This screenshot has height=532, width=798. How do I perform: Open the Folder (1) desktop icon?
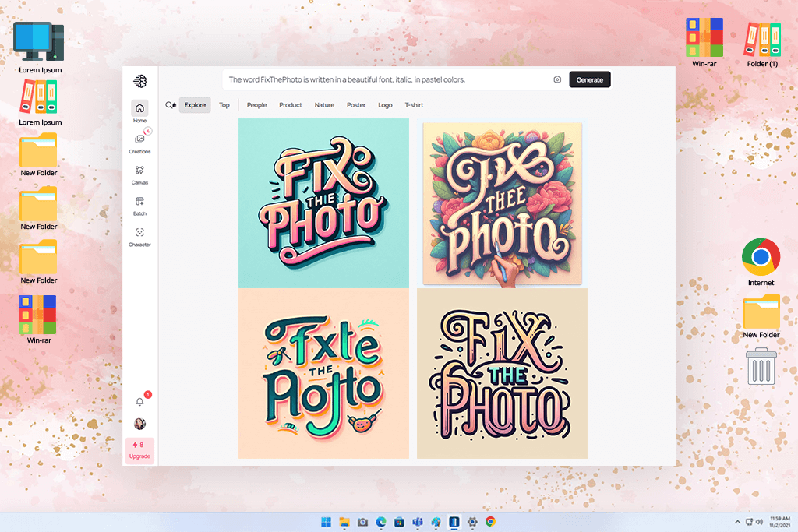tap(762, 44)
